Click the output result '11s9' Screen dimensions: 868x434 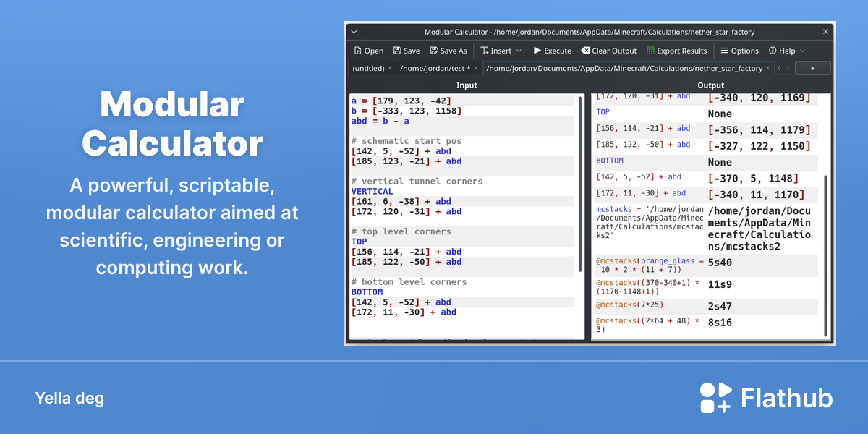point(720,285)
